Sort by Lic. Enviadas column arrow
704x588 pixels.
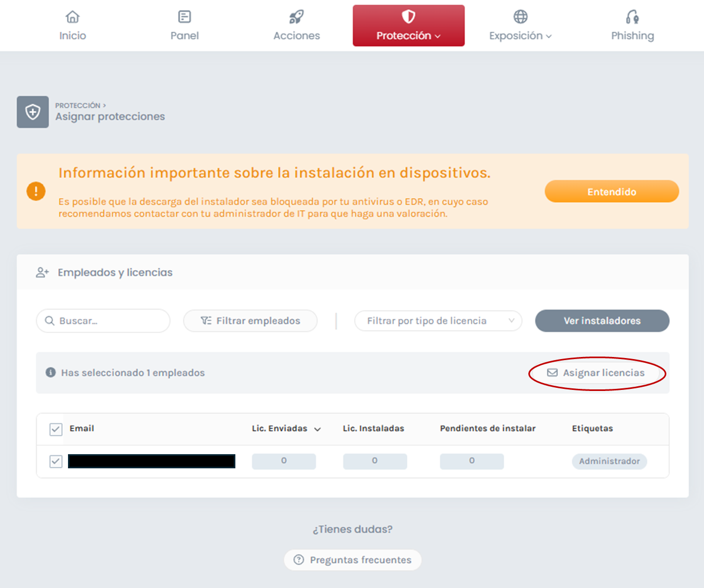(x=317, y=429)
